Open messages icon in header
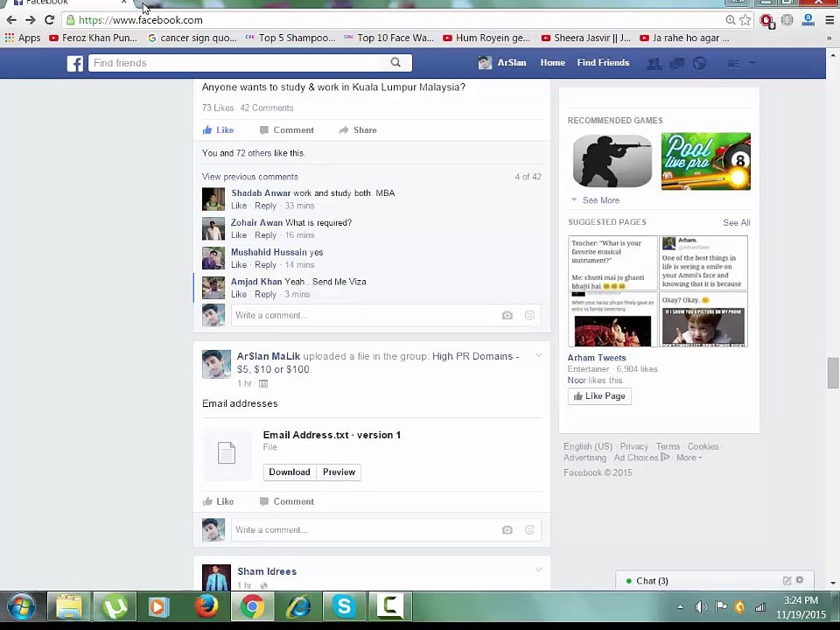The image size is (840, 630). click(x=676, y=63)
